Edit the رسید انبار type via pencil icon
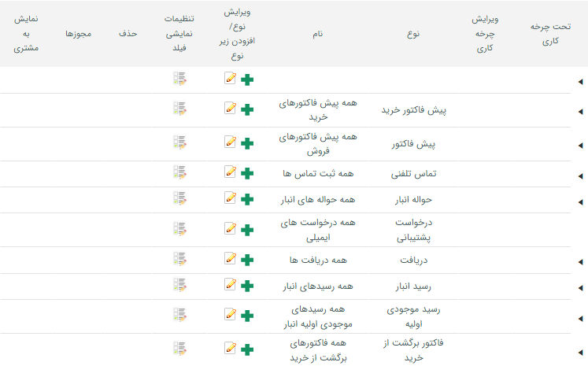The image size is (588, 366). [x=230, y=285]
